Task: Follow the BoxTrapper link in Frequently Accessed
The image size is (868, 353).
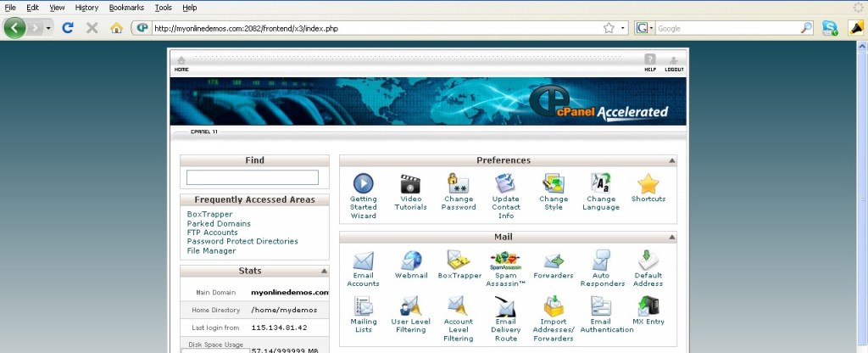Action: 210,215
